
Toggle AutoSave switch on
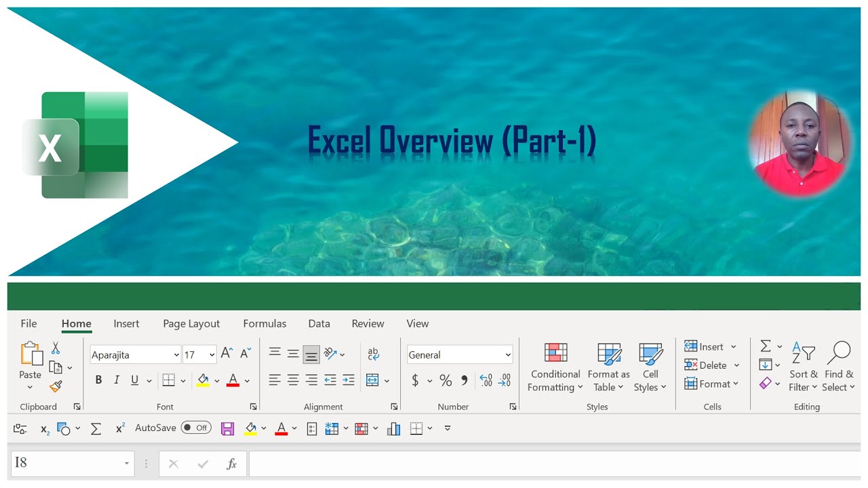pos(196,428)
